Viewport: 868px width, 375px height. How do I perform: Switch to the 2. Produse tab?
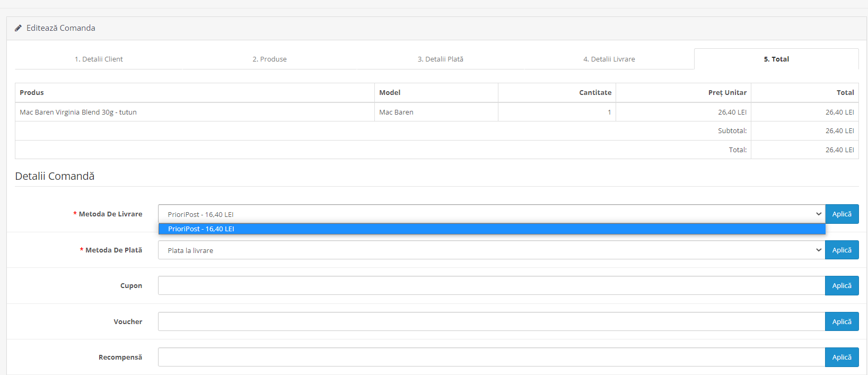(x=269, y=59)
